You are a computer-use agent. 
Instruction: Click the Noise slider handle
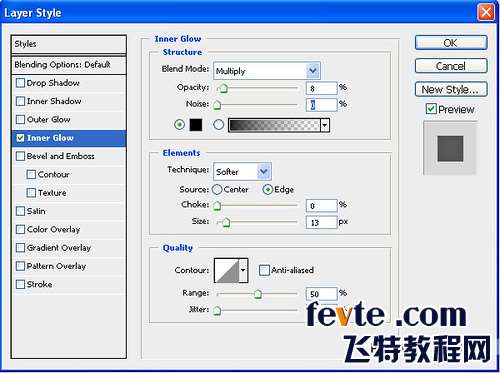coord(217,105)
